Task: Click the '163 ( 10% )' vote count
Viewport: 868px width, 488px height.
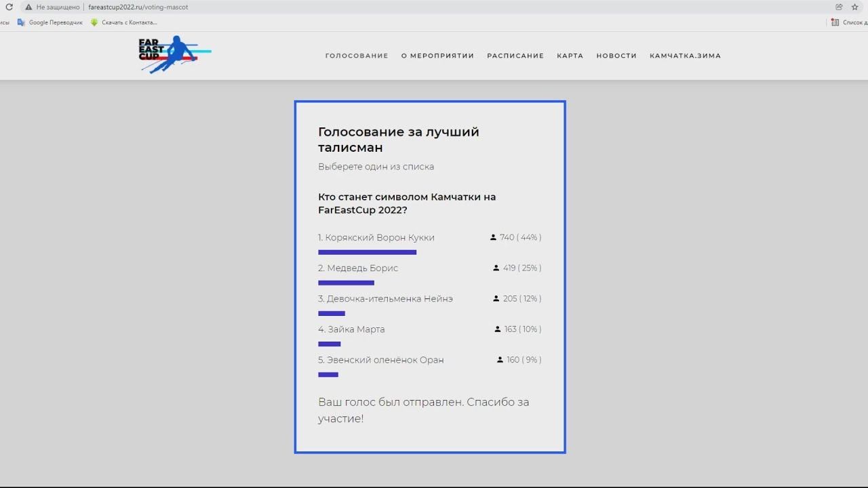Action: click(523, 329)
